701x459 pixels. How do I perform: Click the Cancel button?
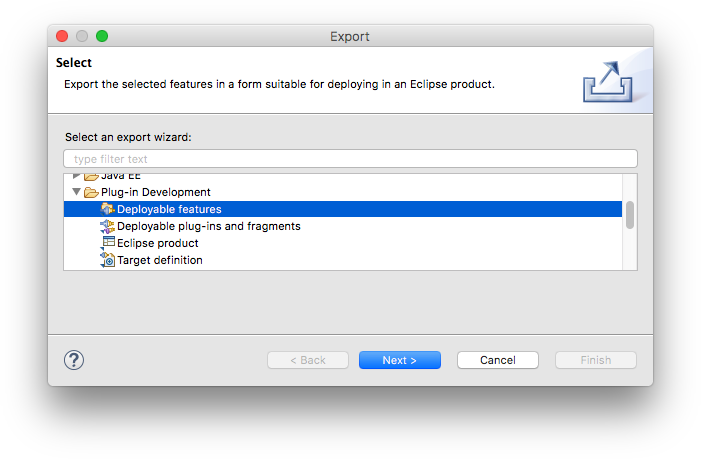[498, 360]
